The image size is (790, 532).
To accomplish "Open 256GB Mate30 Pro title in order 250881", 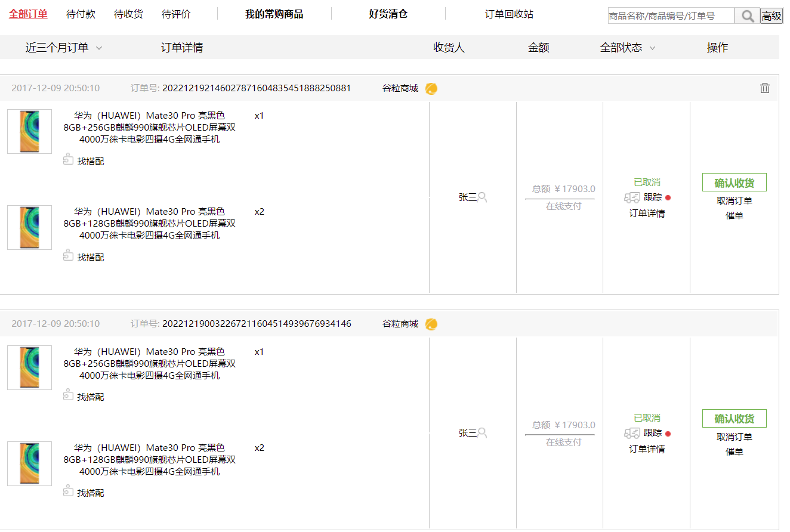I will [150, 128].
